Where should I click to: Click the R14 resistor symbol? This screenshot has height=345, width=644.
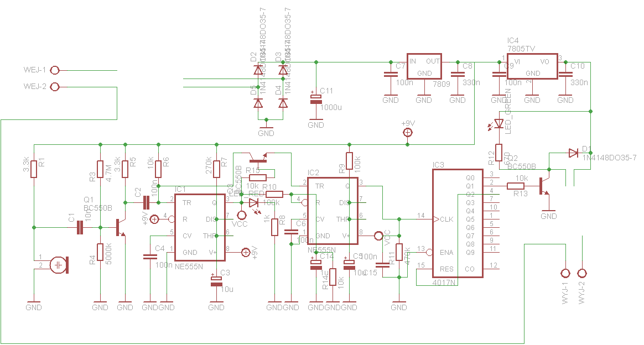tap(333, 278)
